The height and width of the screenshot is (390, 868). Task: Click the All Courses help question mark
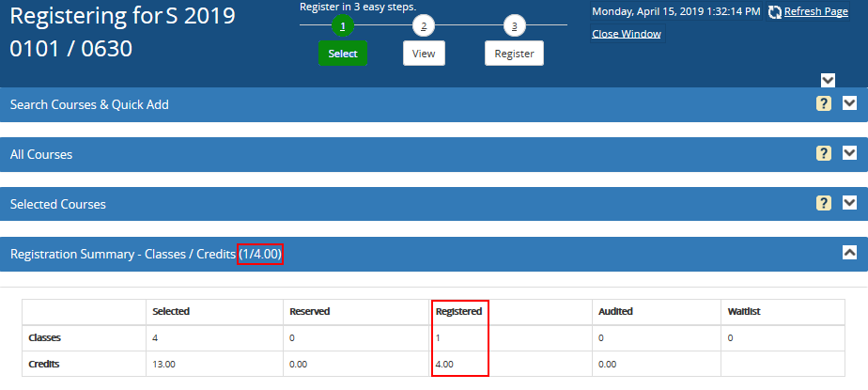pos(824,154)
